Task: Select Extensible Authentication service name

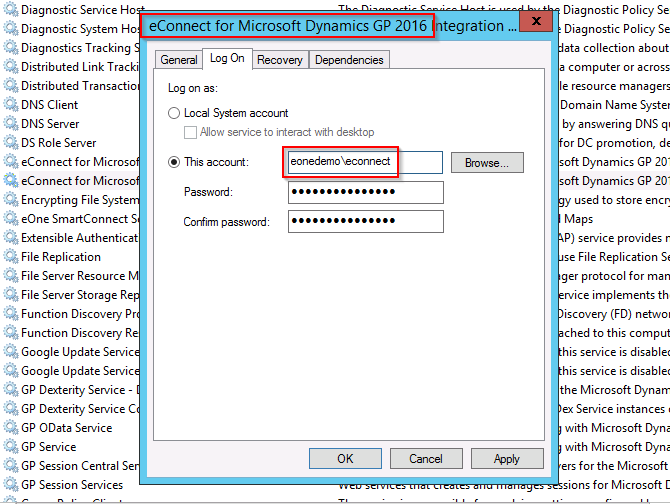Action: [80, 237]
